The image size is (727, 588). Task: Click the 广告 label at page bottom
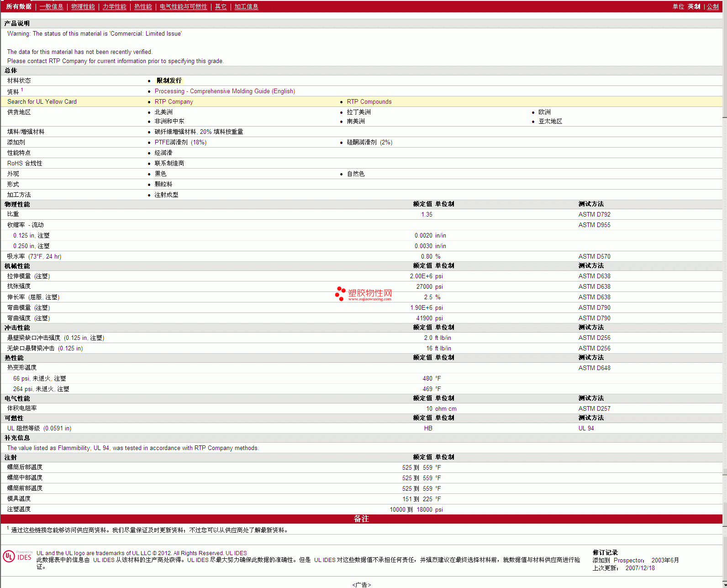361,585
